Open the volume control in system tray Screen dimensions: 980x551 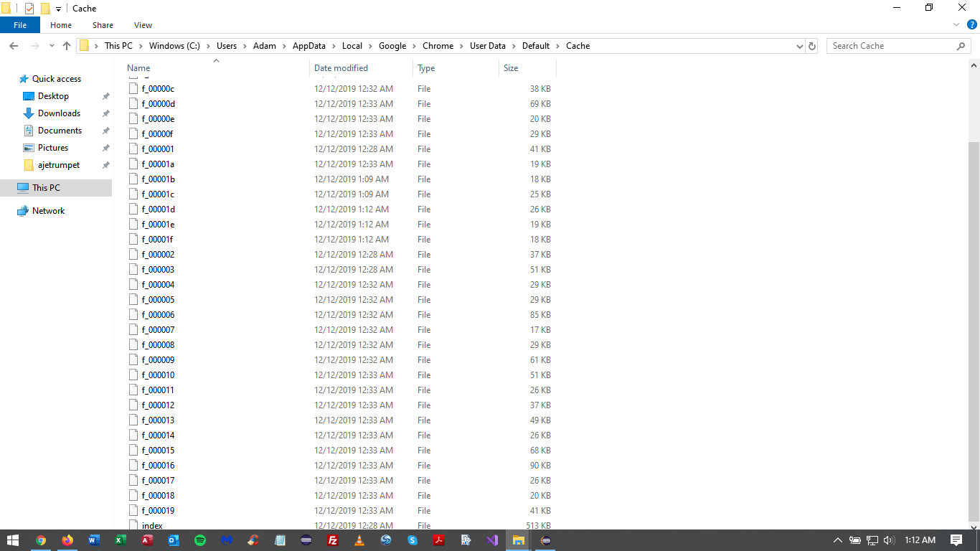889,540
